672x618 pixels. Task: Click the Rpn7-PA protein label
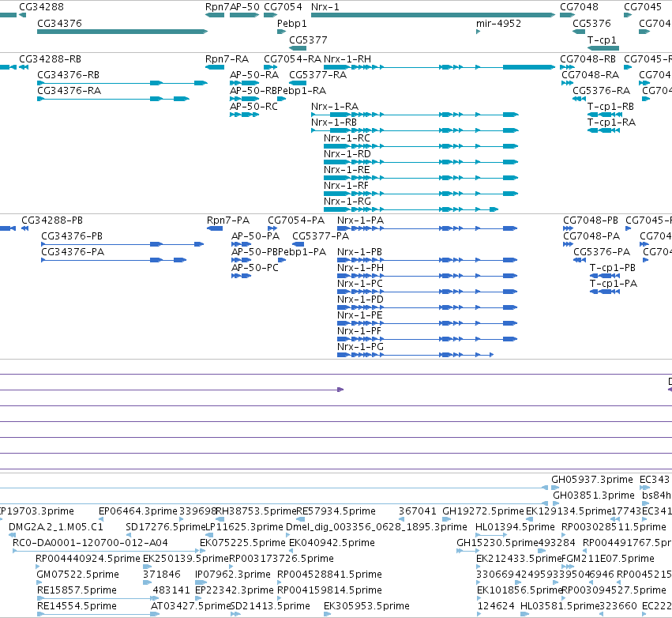[x=228, y=220]
